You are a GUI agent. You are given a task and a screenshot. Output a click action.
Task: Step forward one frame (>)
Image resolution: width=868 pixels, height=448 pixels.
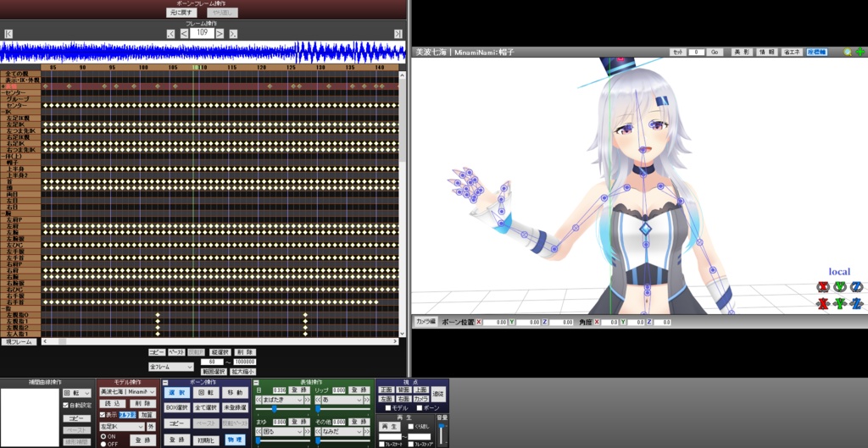tap(220, 34)
